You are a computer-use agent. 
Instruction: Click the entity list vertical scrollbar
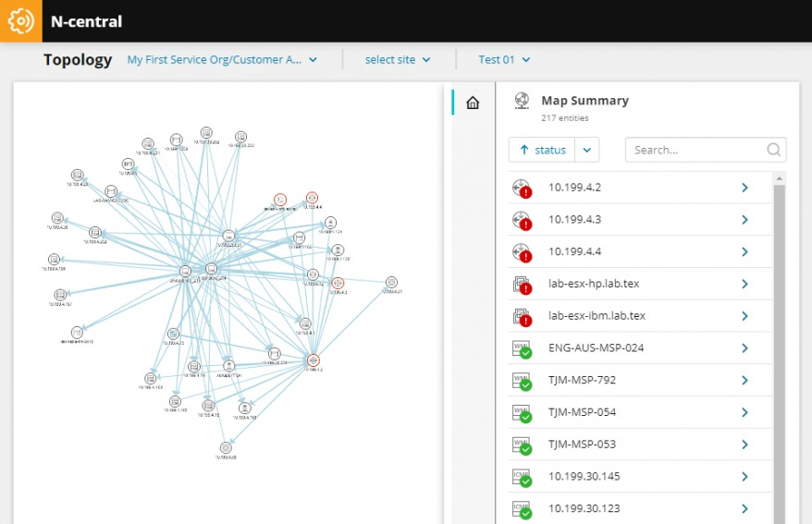pos(779,351)
